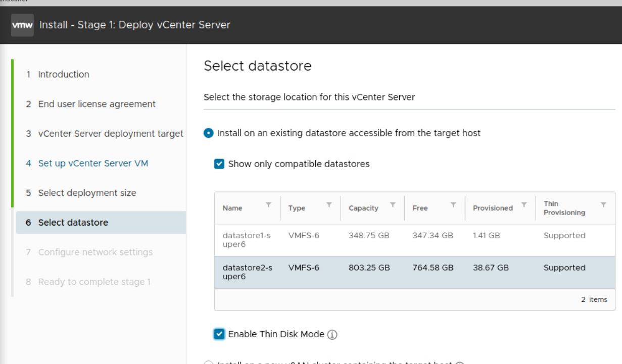Sort table by Name column header
The width and height of the screenshot is (622, 364).
pos(232,208)
